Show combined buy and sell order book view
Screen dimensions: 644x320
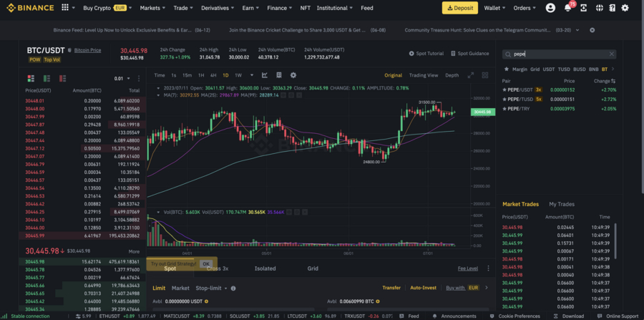[x=31, y=79]
